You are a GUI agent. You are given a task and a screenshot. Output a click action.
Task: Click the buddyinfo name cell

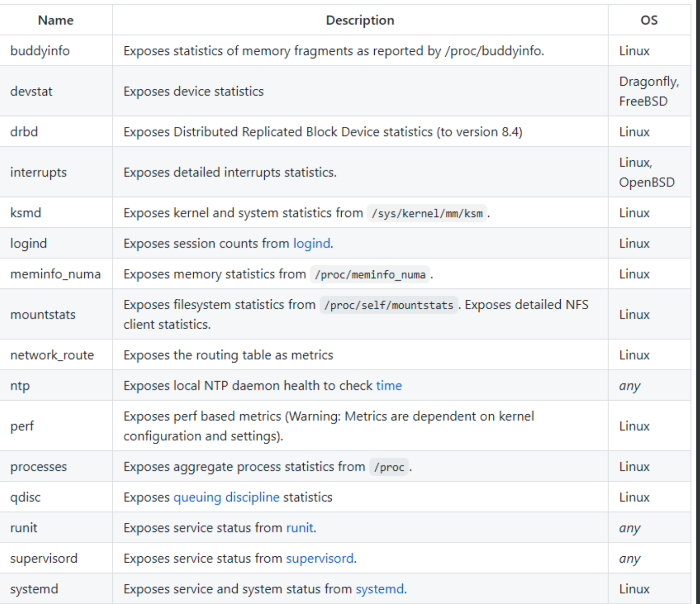(40, 51)
